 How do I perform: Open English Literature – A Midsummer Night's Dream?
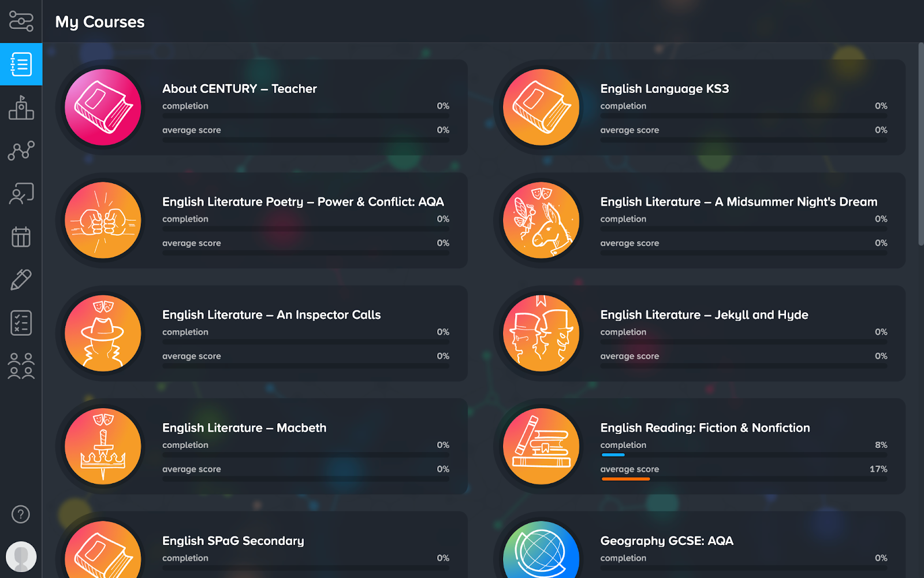(739, 202)
